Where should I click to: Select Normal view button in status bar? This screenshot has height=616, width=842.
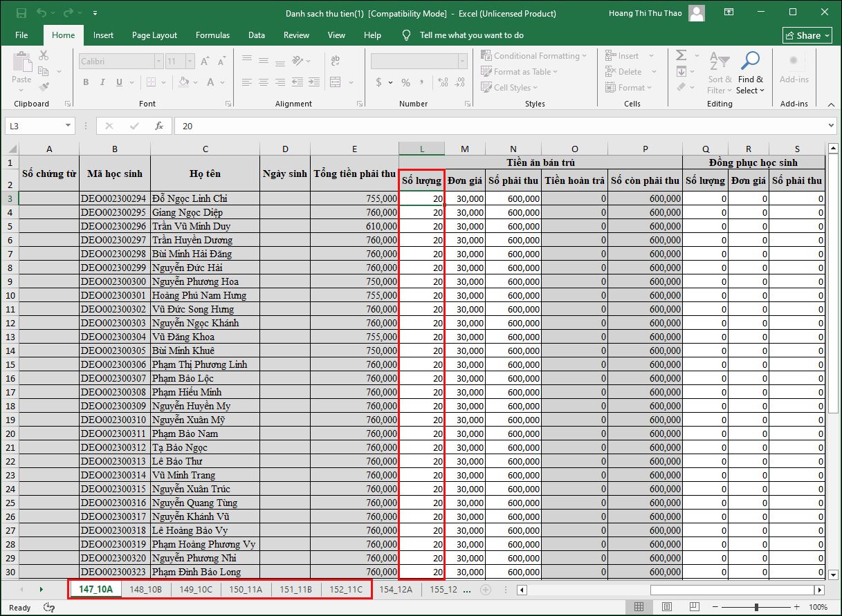pyautogui.click(x=639, y=607)
